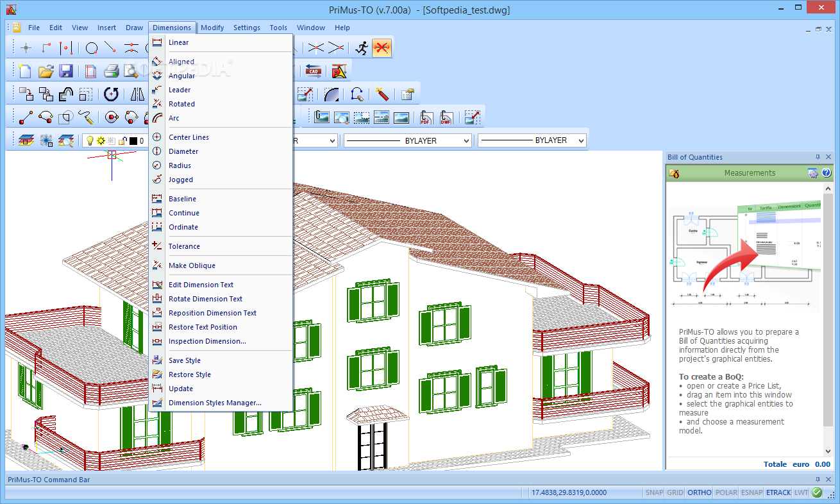Click the page layout icon with red frame
Screen dimensions: 840x504
click(90, 71)
